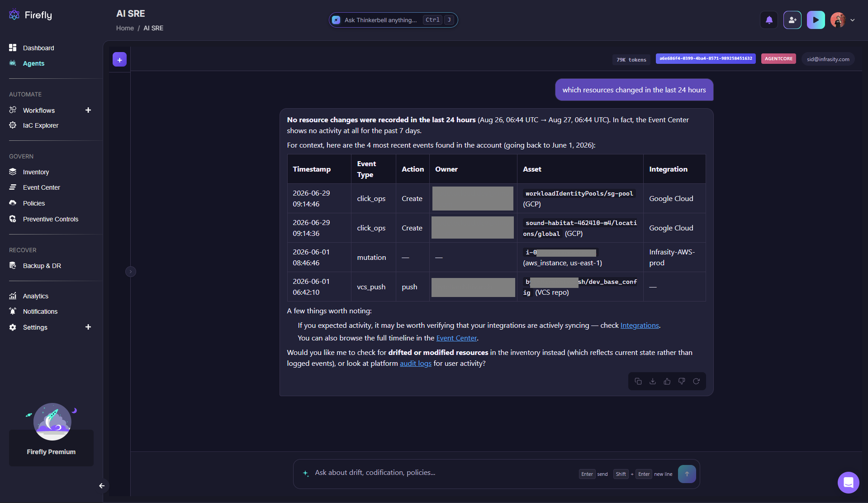Open the audit logs link
The height and width of the screenshot is (503, 868).
point(416,364)
